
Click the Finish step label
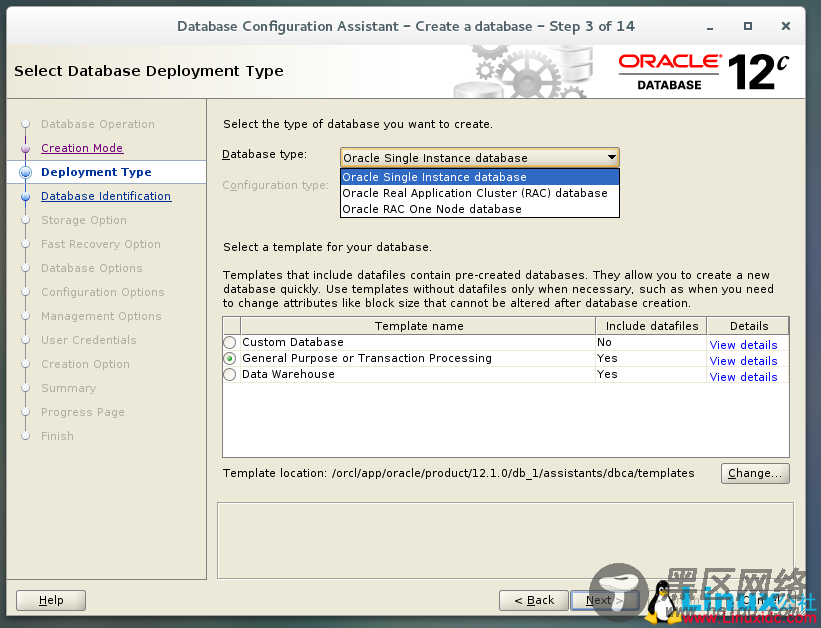(x=57, y=436)
